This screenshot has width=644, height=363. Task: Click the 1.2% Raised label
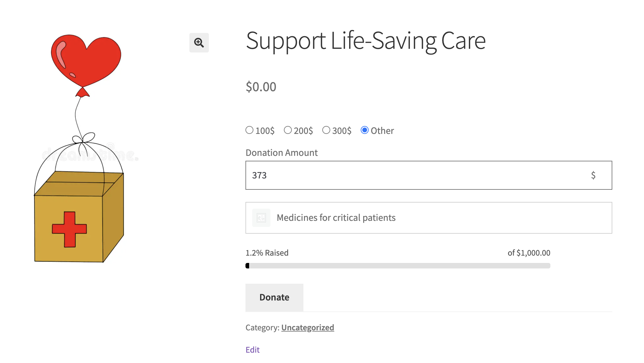(x=267, y=253)
